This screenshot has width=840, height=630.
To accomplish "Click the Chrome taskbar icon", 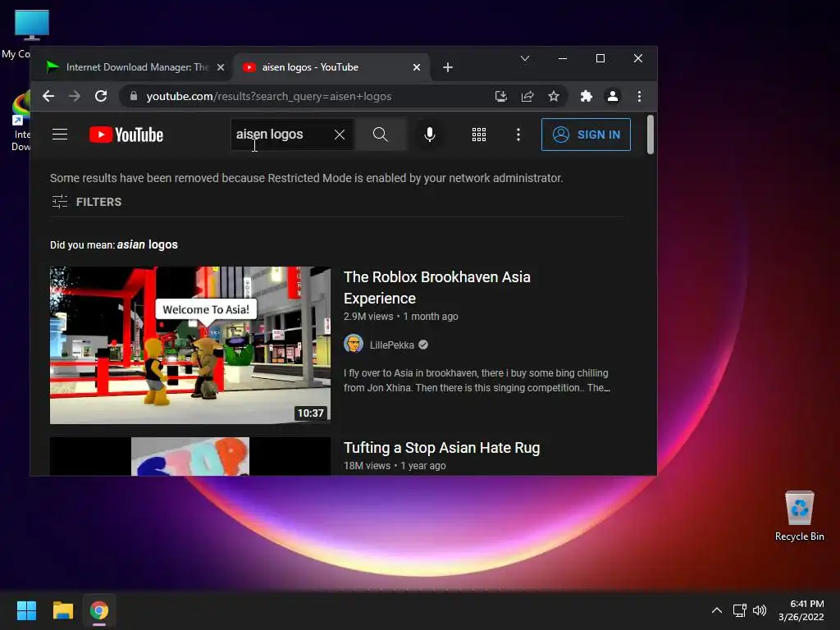I will click(x=99, y=610).
